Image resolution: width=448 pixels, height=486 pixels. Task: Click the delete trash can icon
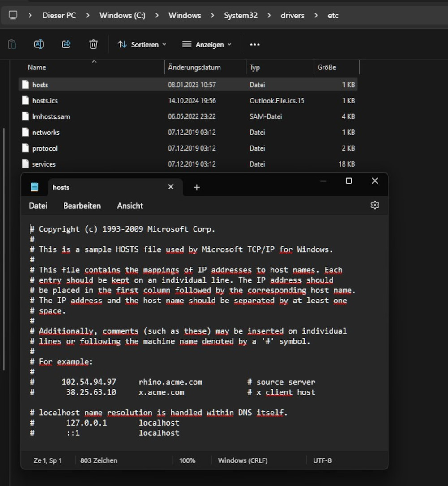click(93, 44)
